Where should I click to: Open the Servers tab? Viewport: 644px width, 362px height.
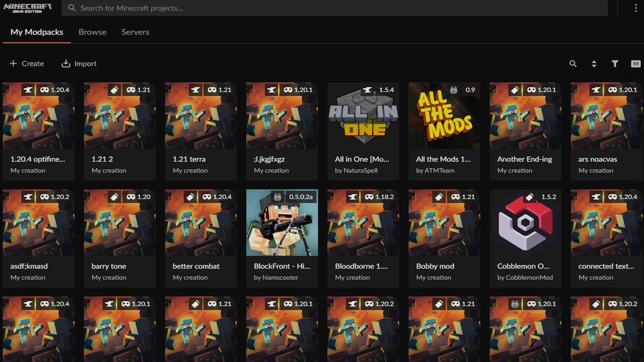coord(135,32)
